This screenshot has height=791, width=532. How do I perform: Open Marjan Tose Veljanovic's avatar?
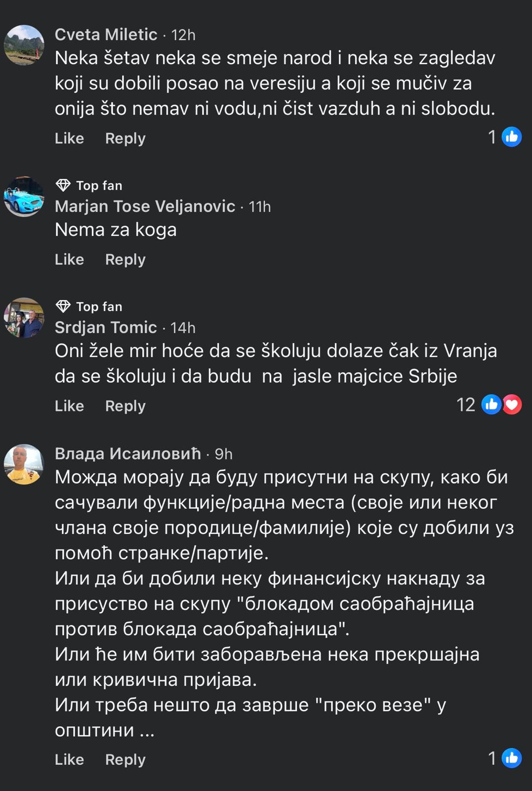24,196
